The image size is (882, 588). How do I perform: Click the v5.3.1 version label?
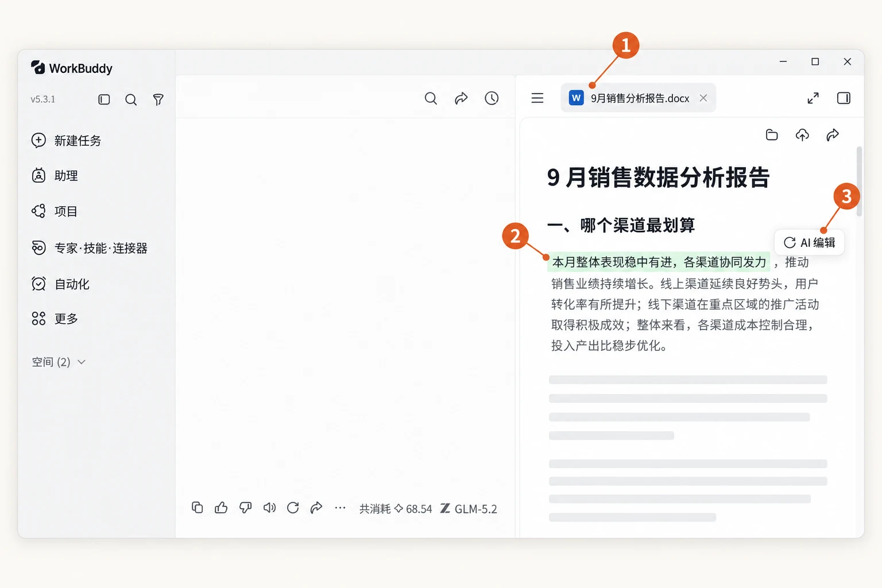click(43, 99)
